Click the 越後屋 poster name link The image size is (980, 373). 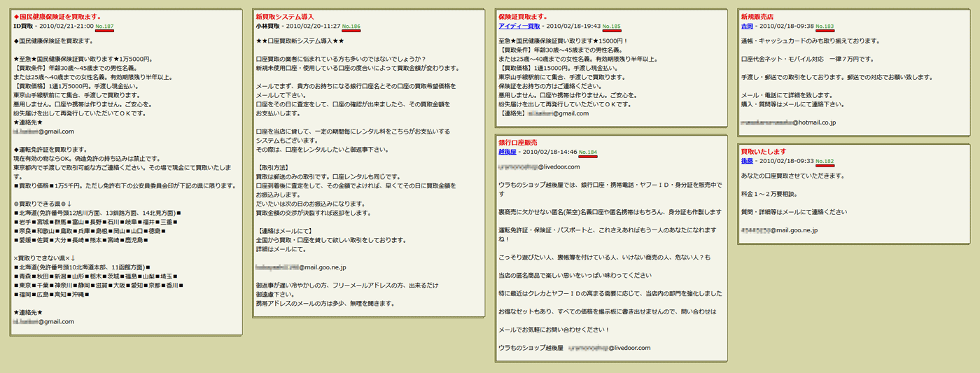(507, 152)
